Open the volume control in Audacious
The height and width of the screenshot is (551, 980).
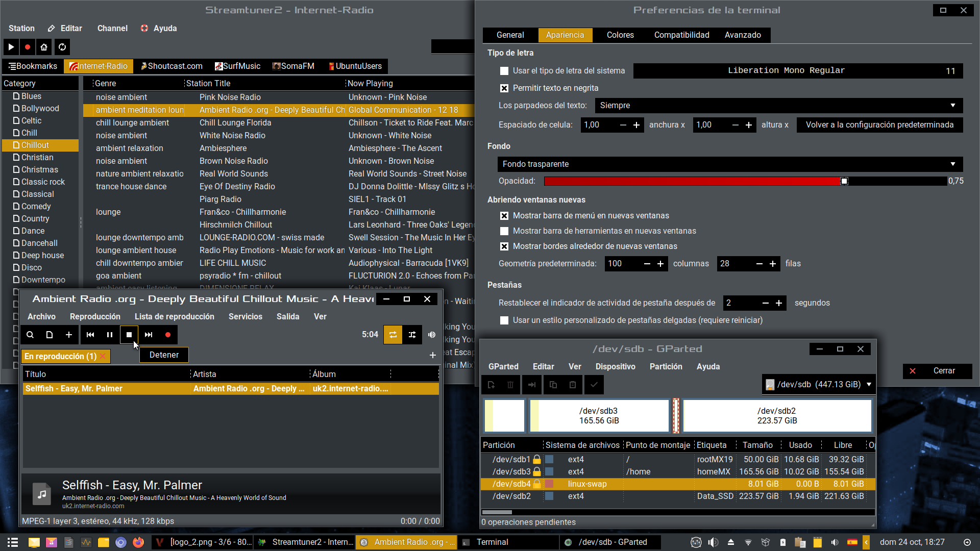432,335
